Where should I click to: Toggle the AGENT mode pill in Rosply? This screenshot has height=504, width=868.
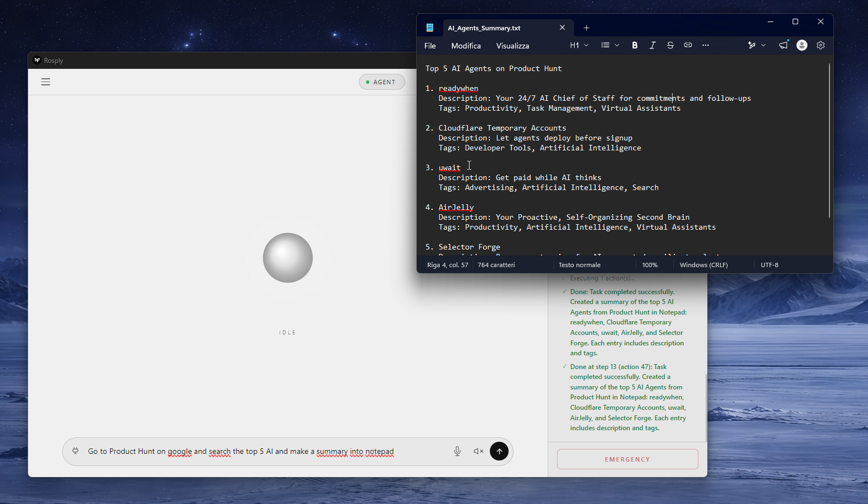(381, 82)
